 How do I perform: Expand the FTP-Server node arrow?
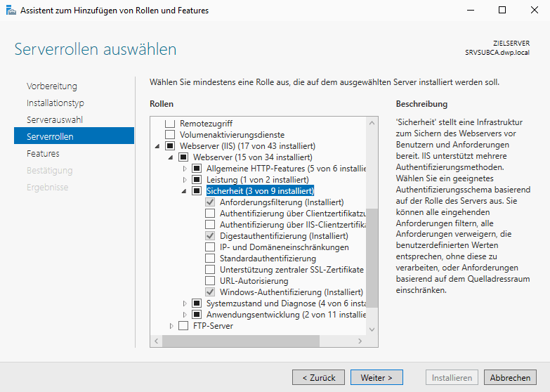coord(171,326)
